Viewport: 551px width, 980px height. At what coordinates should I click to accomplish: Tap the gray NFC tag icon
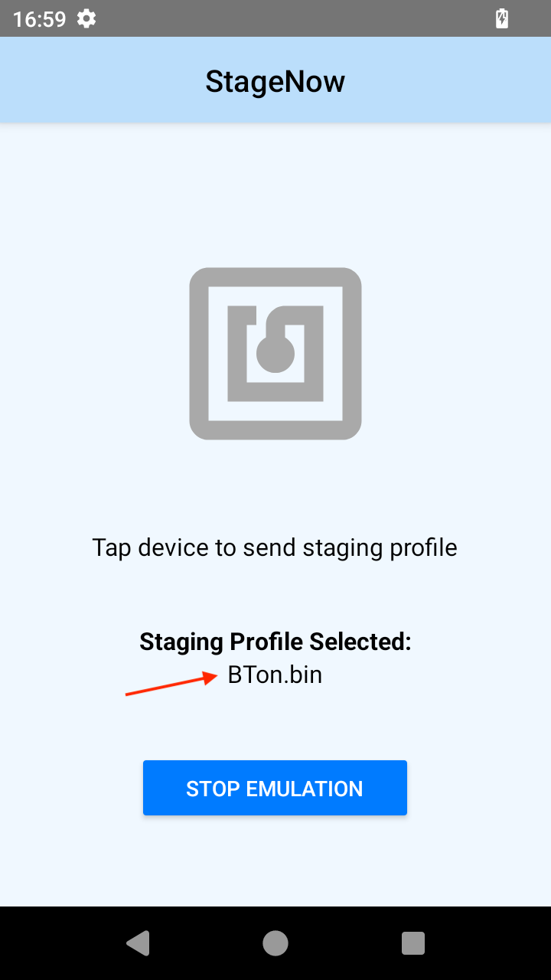(275, 354)
